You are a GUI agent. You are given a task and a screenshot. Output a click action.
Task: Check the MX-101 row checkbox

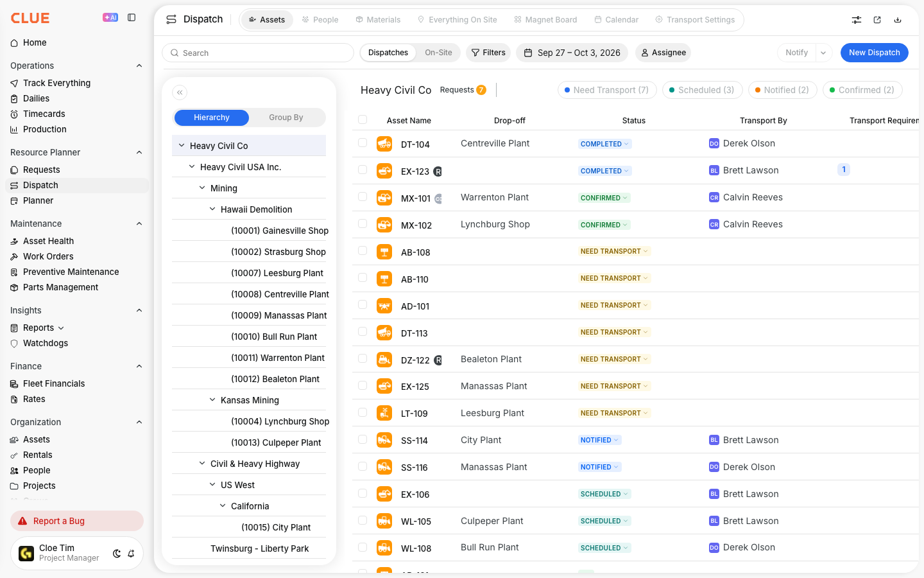coord(363,197)
